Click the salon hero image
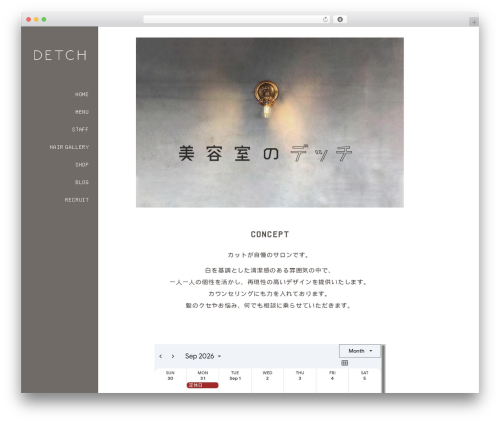This screenshot has width=500, height=423. coord(270,122)
